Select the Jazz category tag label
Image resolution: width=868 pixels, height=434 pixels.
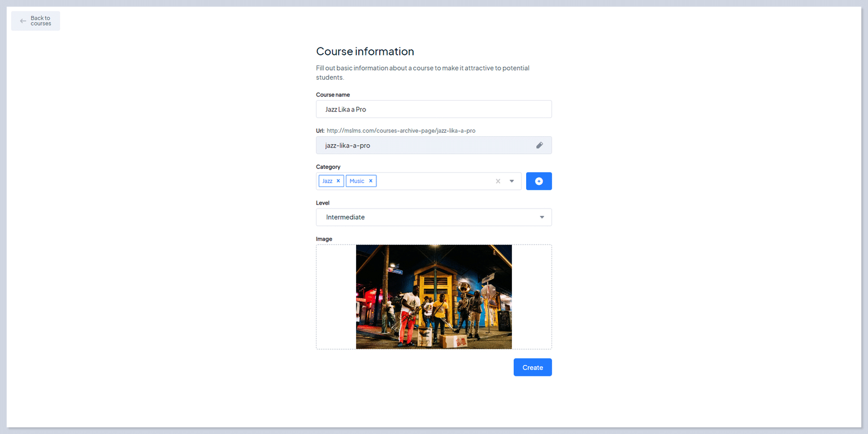pyautogui.click(x=328, y=181)
